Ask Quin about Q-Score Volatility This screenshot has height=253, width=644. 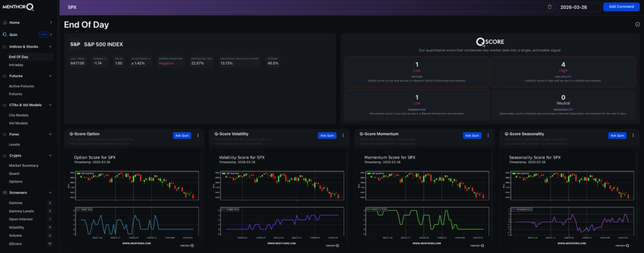(327, 136)
